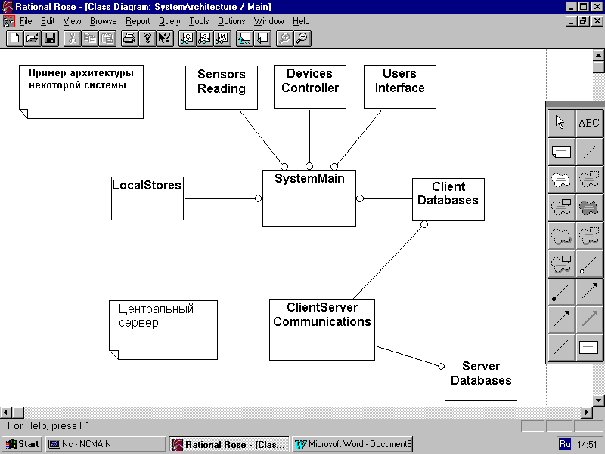Click the Print icon in the toolbar

pos(128,38)
